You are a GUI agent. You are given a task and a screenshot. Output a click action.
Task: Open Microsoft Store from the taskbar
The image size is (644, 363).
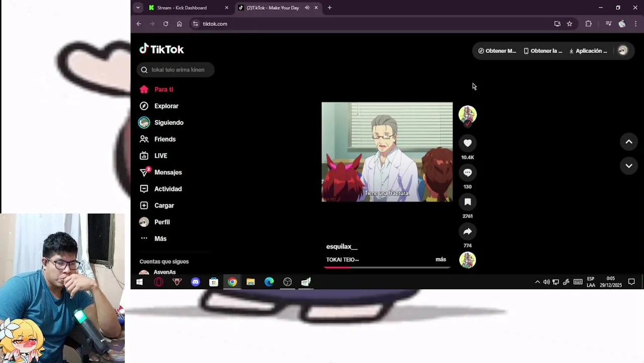pyautogui.click(x=214, y=282)
